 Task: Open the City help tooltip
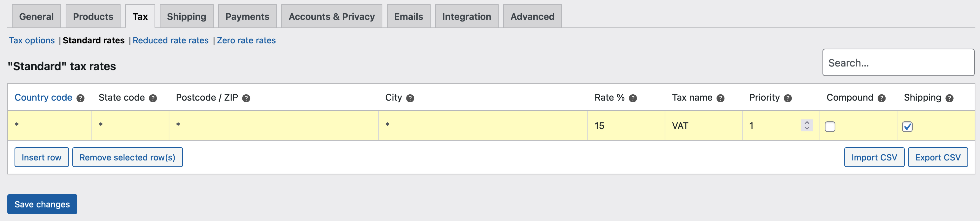pyautogui.click(x=410, y=98)
